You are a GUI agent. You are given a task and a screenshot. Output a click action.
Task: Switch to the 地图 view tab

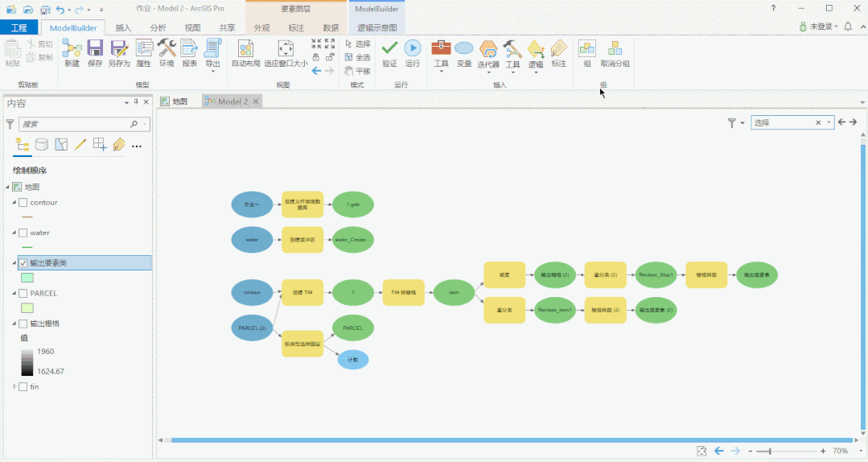[175, 101]
